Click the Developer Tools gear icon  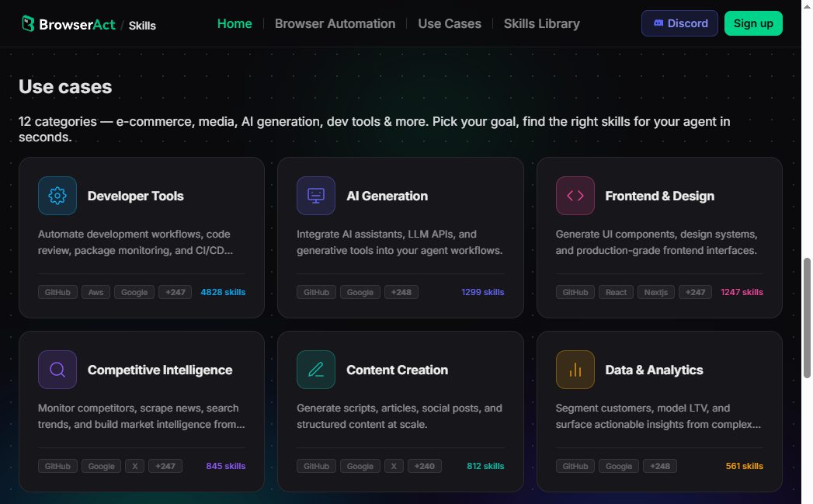[x=57, y=196]
